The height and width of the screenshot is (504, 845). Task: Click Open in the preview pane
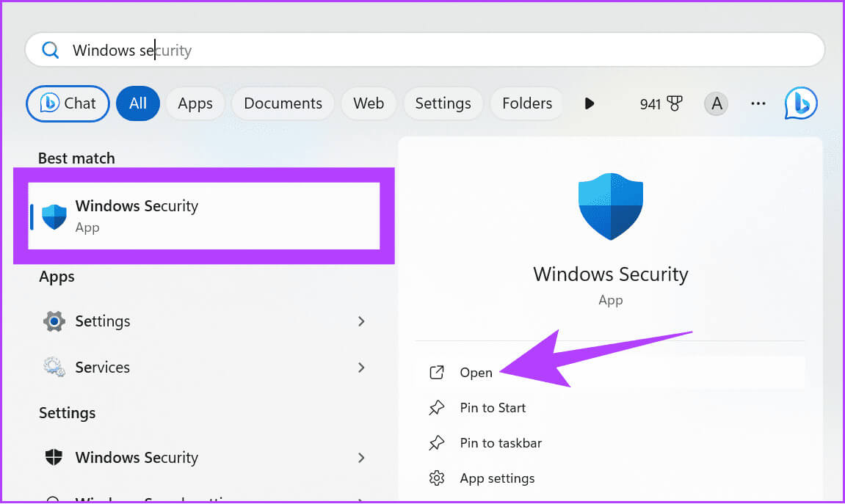click(x=611, y=372)
